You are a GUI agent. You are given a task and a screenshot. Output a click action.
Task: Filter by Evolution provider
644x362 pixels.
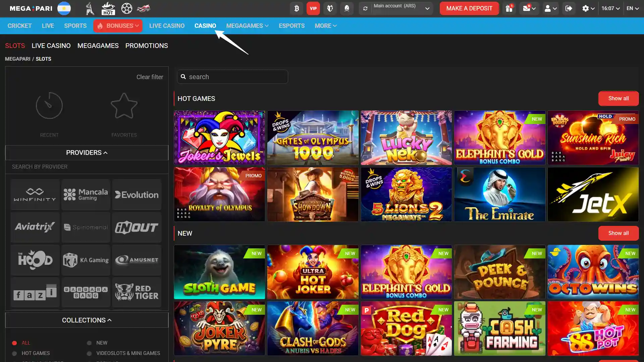[137, 195]
